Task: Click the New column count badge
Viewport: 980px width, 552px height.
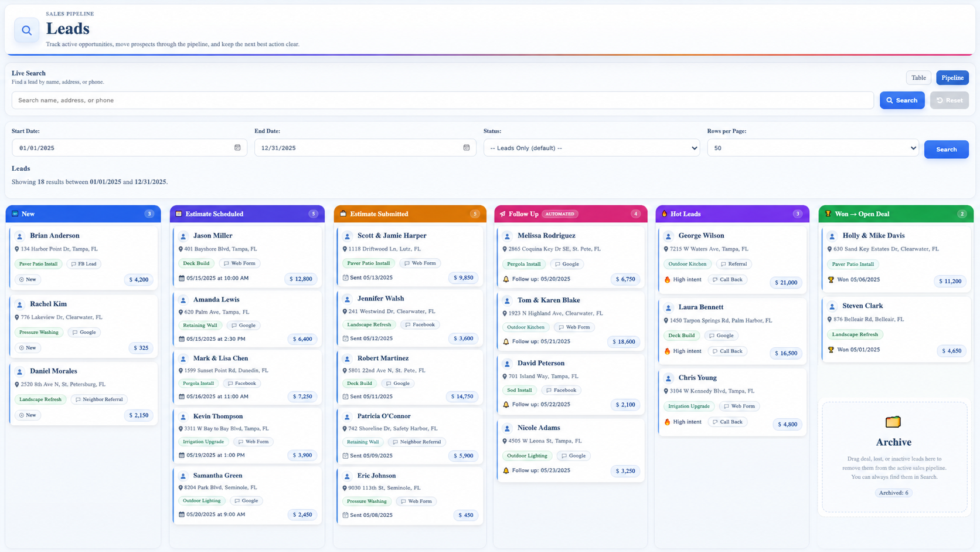Action: click(149, 214)
